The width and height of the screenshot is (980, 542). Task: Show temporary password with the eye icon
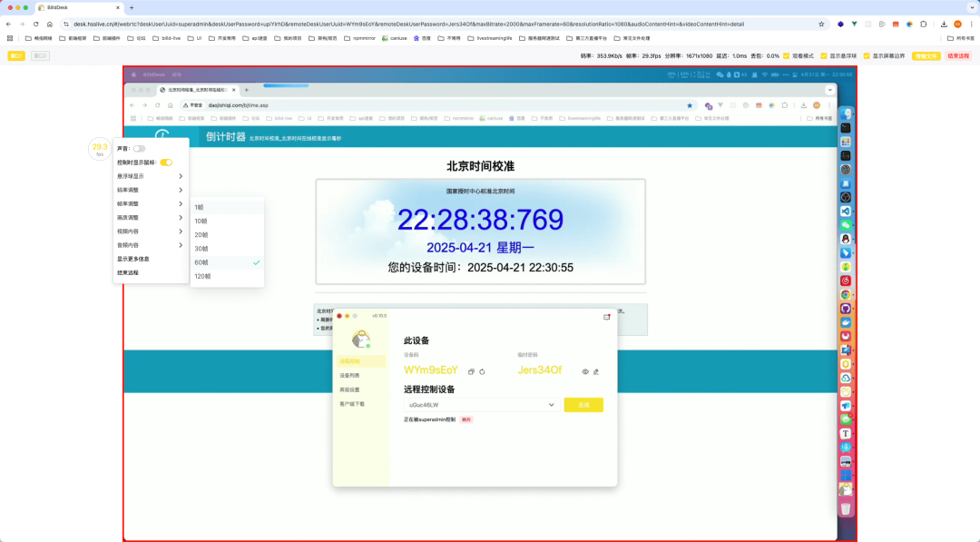(585, 371)
